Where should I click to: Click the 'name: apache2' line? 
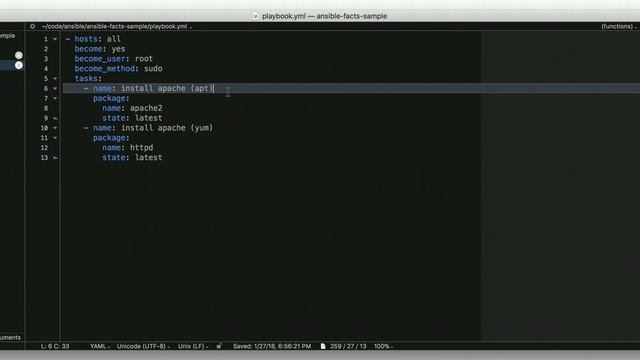click(x=132, y=108)
